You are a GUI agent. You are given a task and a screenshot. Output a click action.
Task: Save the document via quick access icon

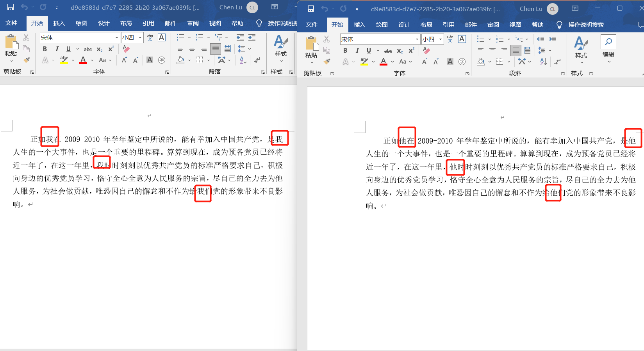click(x=10, y=7)
